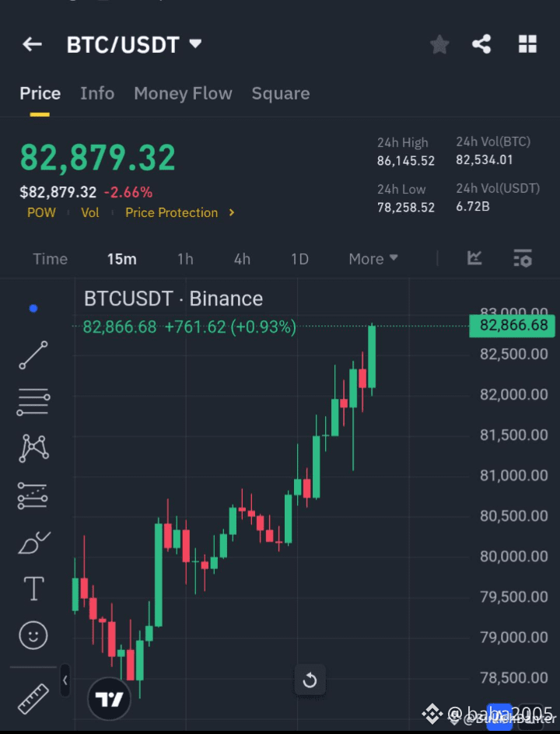Select the ruler measure tool
The height and width of the screenshot is (734, 560).
pos(33,699)
